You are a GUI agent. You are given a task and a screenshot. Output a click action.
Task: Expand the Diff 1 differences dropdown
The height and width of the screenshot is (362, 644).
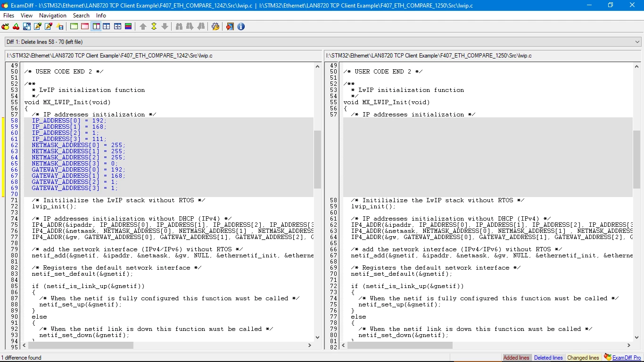(x=637, y=42)
